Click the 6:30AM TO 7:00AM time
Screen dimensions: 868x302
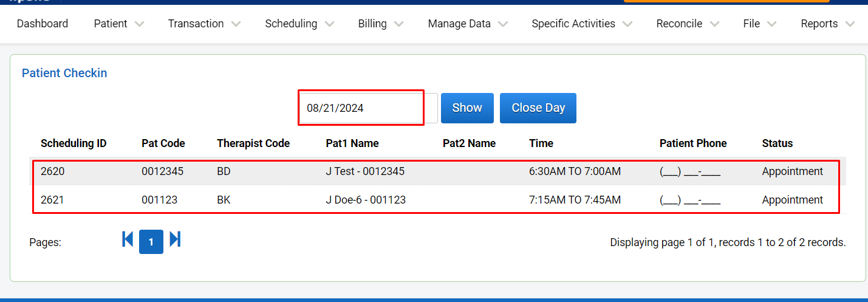coord(575,171)
